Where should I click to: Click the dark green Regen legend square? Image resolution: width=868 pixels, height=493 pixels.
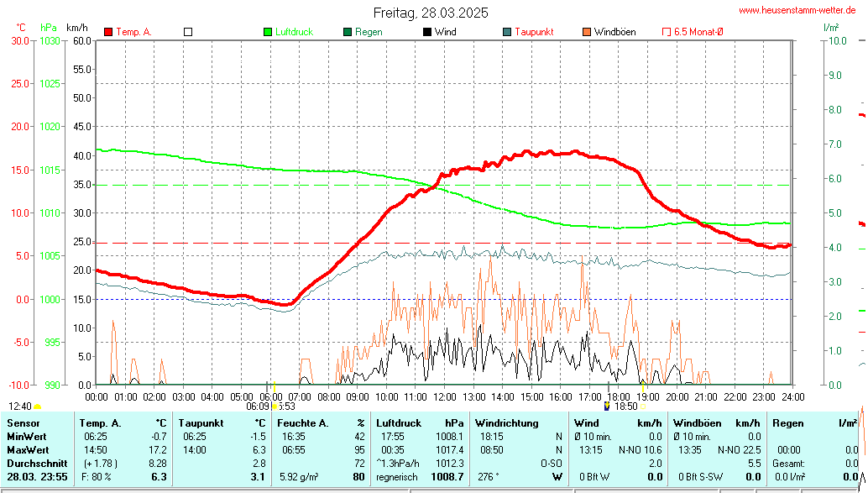tap(348, 32)
